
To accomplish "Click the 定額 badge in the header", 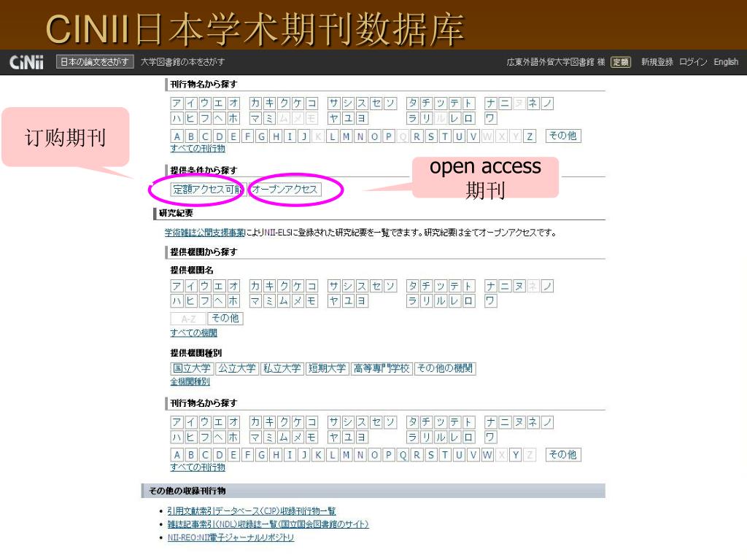I will [x=621, y=62].
